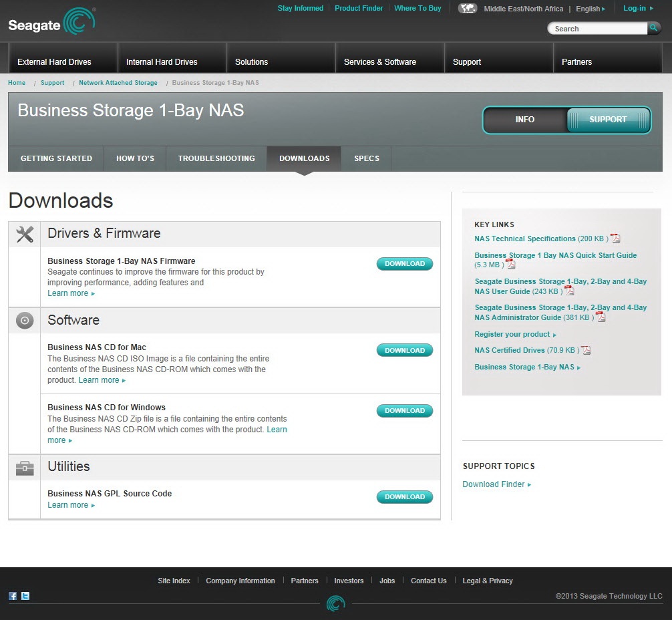Open the Product Finder link
This screenshot has width=672, height=620.
[x=359, y=8]
